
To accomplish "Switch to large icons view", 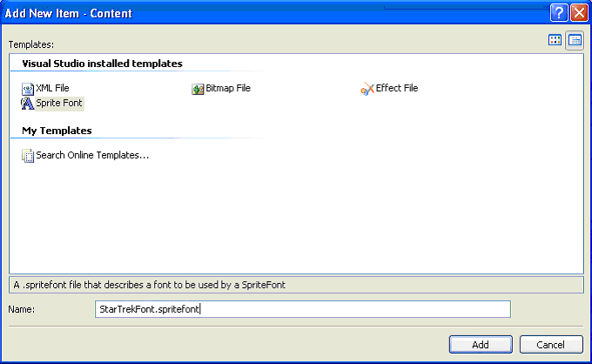I will pos(555,40).
